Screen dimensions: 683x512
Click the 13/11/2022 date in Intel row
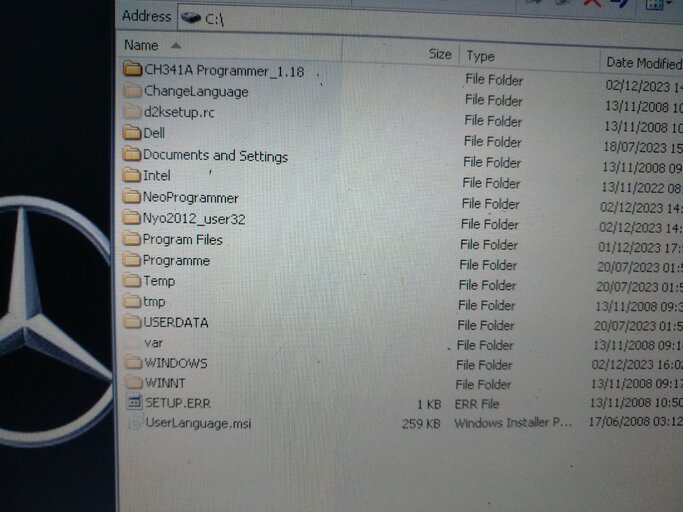pos(641,187)
